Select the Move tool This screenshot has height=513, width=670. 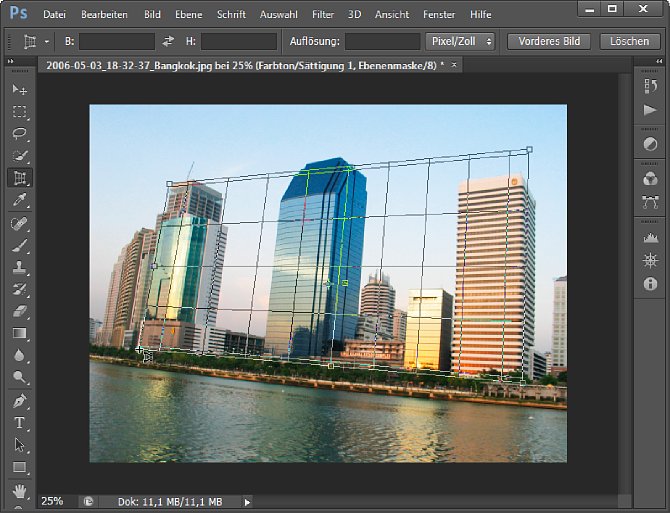[19, 90]
